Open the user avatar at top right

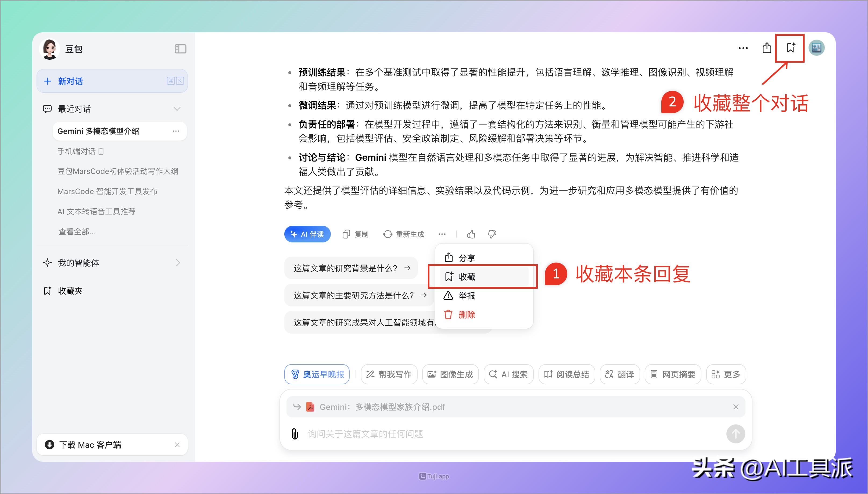[816, 48]
